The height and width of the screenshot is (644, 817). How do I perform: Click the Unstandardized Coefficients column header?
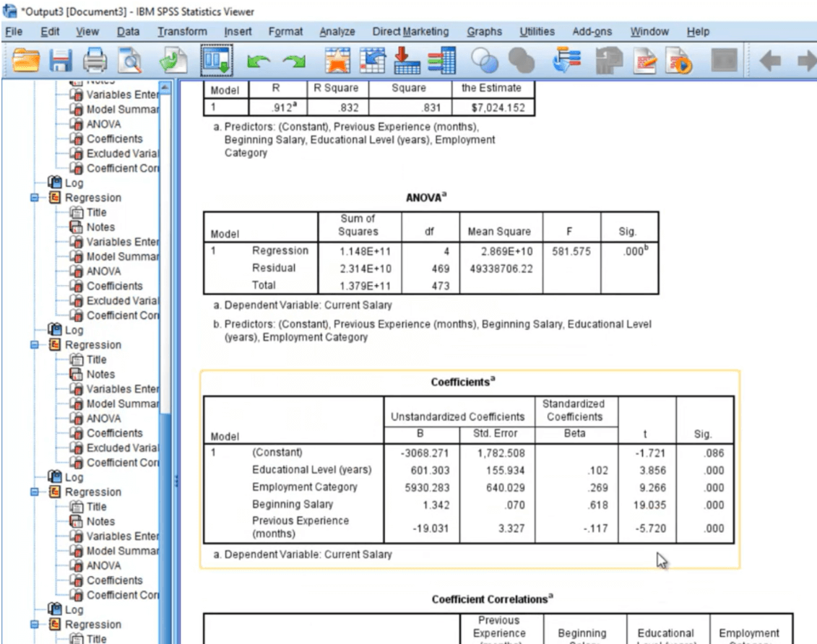458,417
